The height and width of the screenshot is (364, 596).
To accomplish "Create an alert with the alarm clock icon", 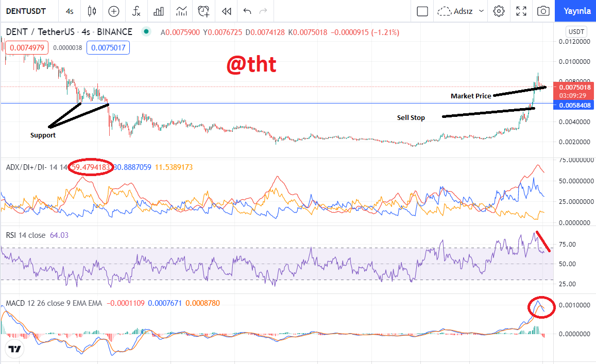I will pos(204,11).
